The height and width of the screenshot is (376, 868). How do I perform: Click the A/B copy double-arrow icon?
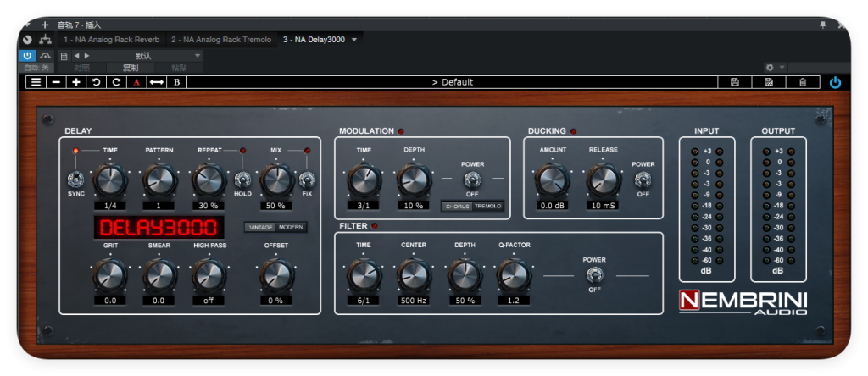pyautogui.click(x=157, y=82)
